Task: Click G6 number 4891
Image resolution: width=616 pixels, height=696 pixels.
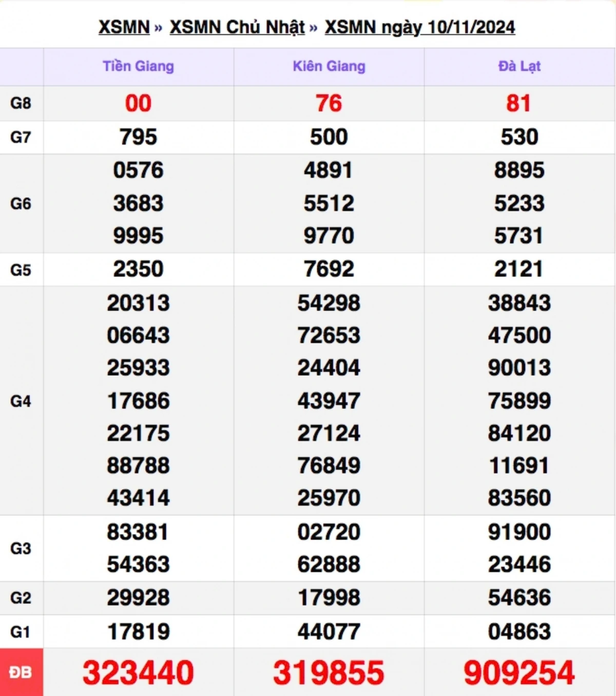Action: 329,170
